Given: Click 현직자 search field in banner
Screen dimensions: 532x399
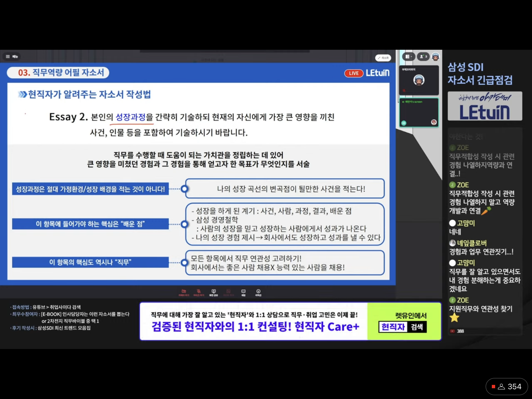Looking at the screenshot, I should pos(393,327).
